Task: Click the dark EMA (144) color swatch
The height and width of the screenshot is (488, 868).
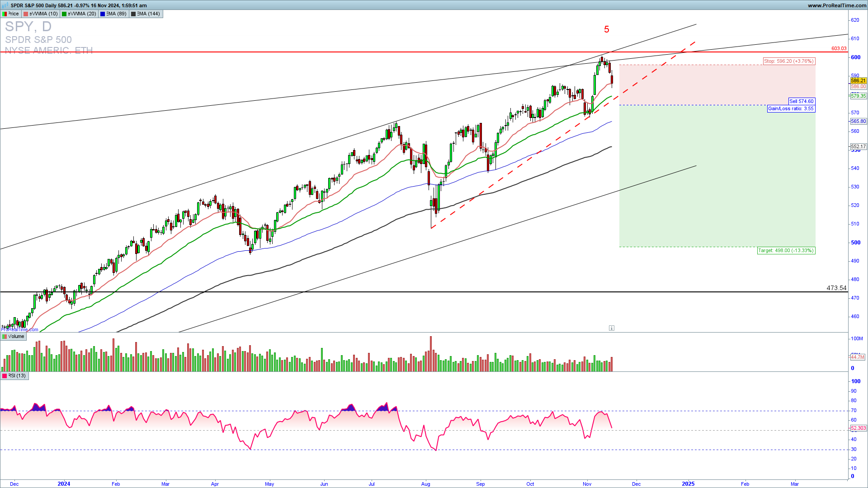Action: (x=133, y=14)
